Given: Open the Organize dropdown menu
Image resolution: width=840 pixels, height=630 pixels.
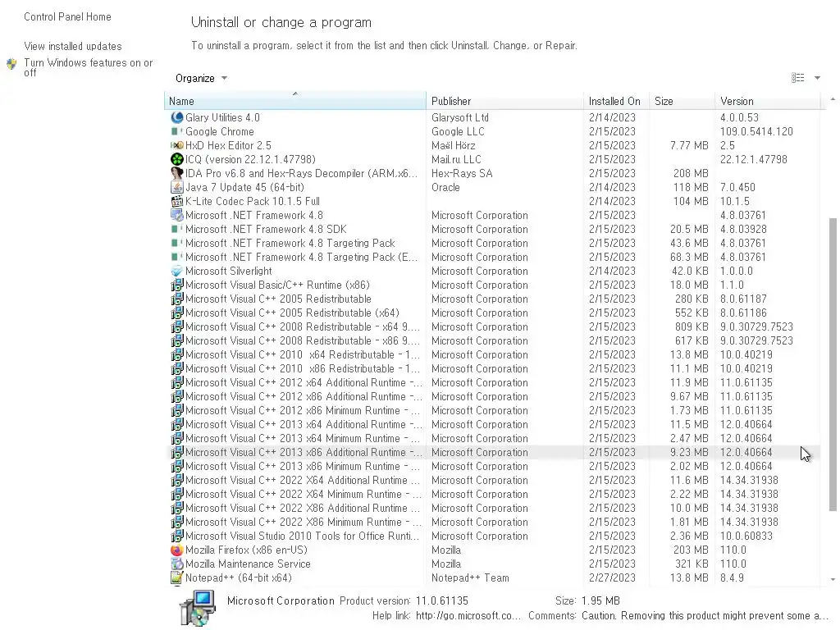Looking at the screenshot, I should (x=201, y=78).
